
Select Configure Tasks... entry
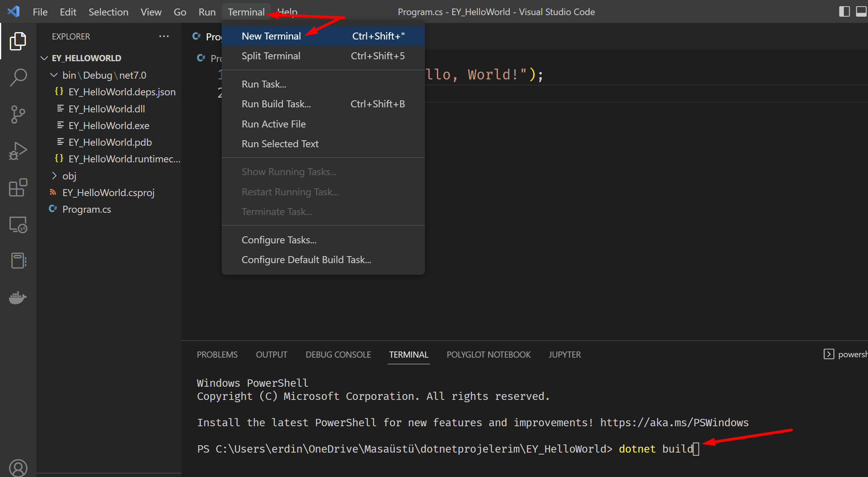click(x=323, y=240)
